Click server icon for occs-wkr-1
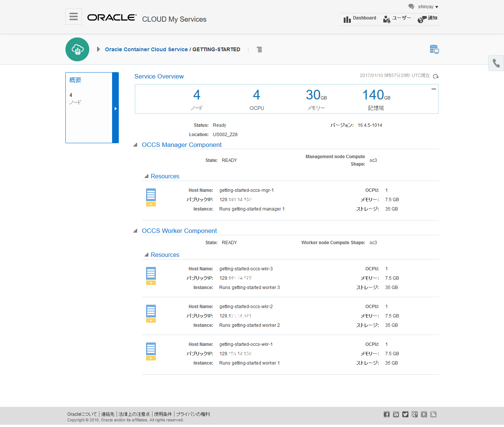Screen dimensions: 504x427 (x=151, y=351)
